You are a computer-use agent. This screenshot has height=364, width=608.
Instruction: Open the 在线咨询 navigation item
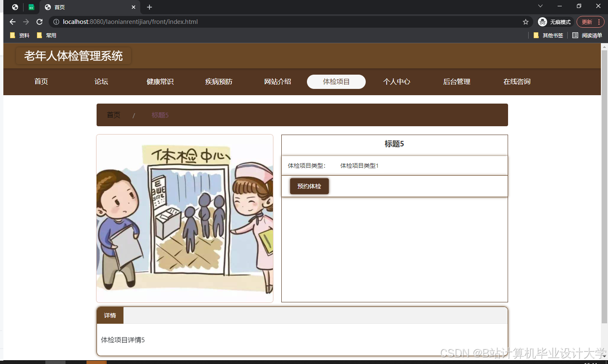point(517,82)
